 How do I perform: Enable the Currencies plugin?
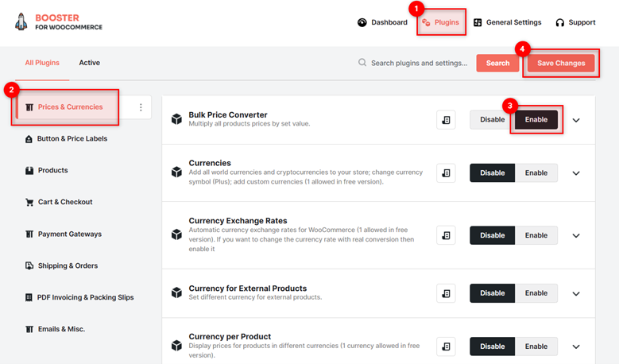[536, 173]
